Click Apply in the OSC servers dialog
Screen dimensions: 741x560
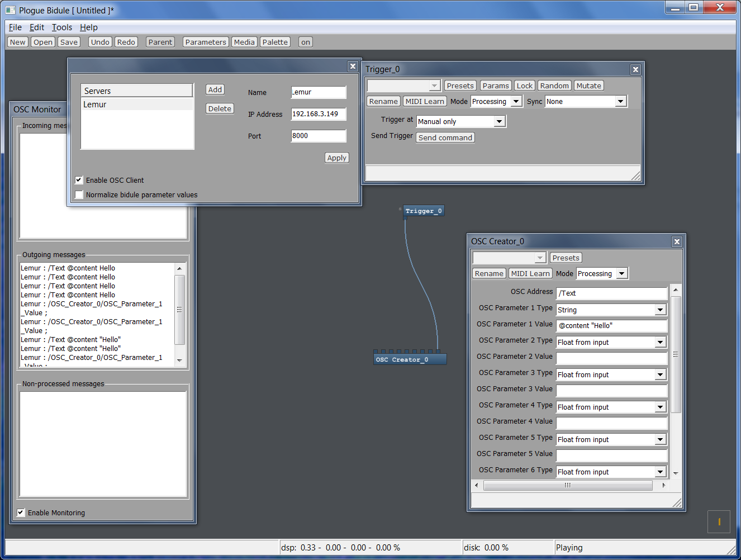click(x=337, y=158)
